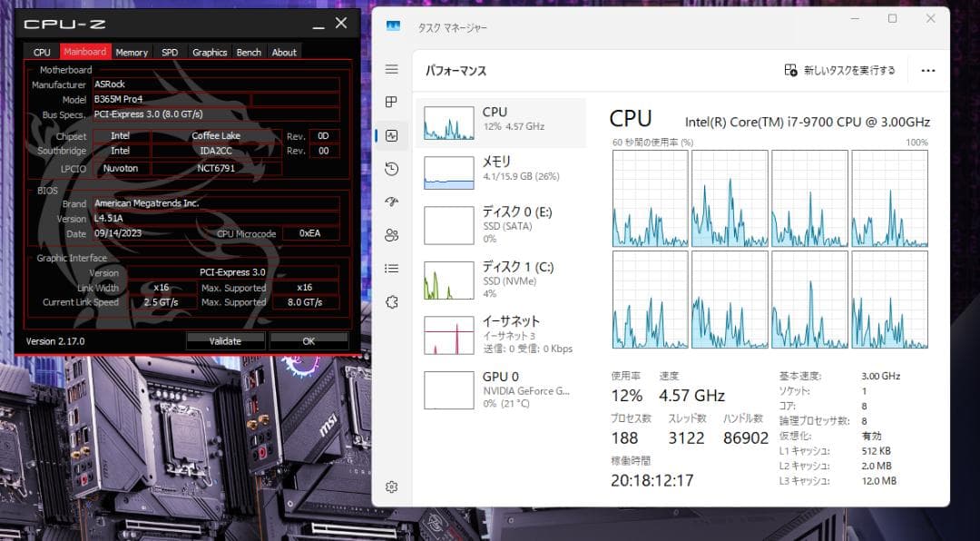
Task: Click the Validate button in CPU-Z
Action: point(225,341)
